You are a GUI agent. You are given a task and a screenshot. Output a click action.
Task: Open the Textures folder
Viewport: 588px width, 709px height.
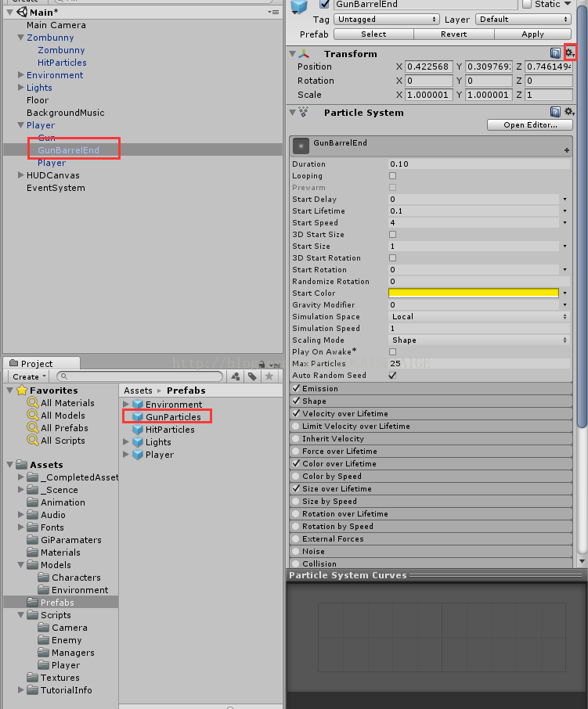(53, 678)
